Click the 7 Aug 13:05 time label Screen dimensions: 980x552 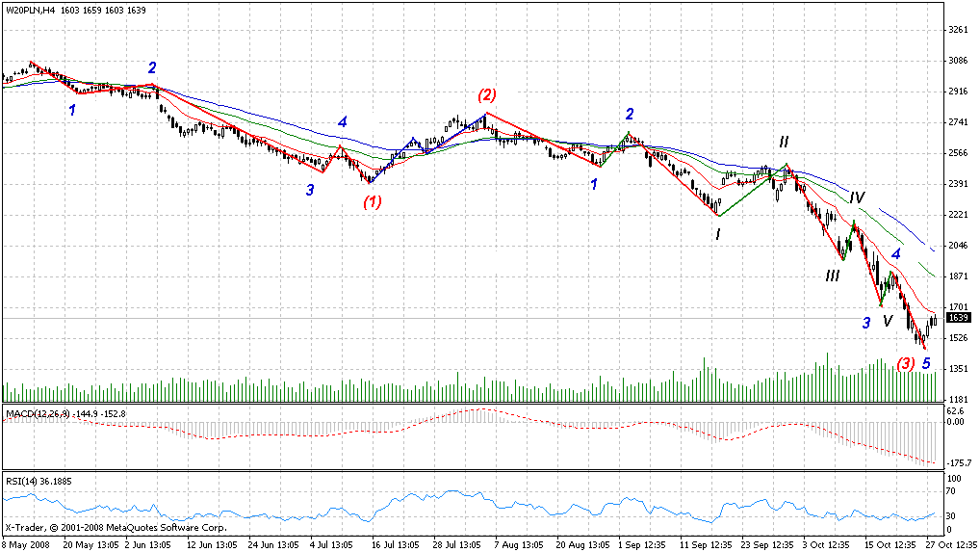point(520,544)
